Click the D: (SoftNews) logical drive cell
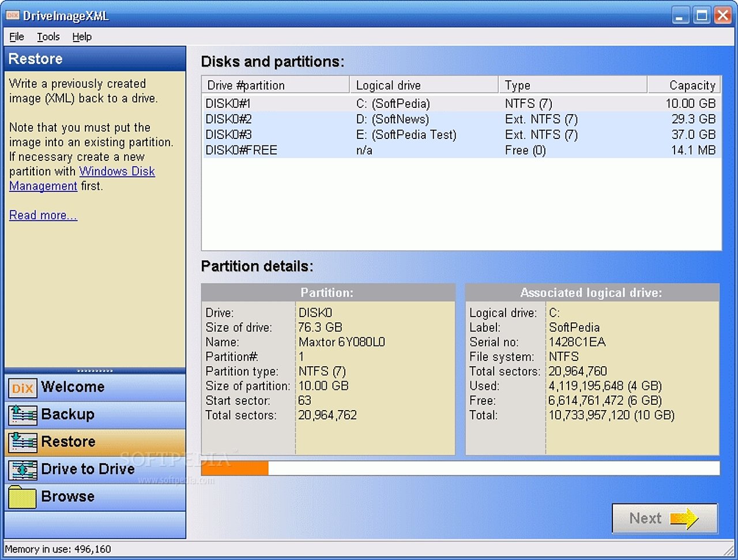Screen dimensions: 738x560 (x=392, y=119)
